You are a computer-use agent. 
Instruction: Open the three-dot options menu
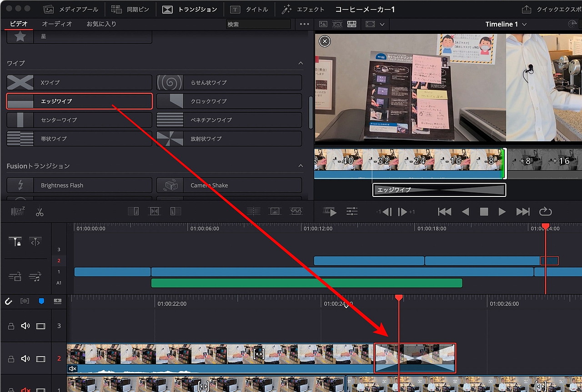[x=305, y=24]
